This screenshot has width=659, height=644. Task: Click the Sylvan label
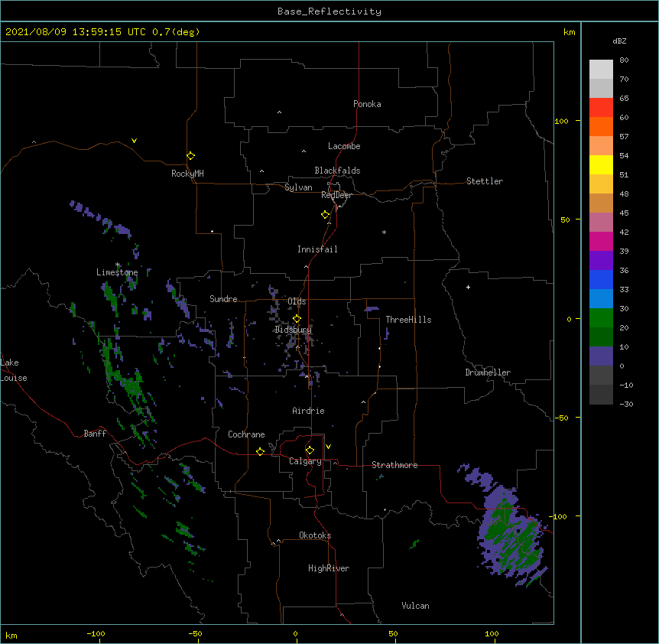(298, 187)
